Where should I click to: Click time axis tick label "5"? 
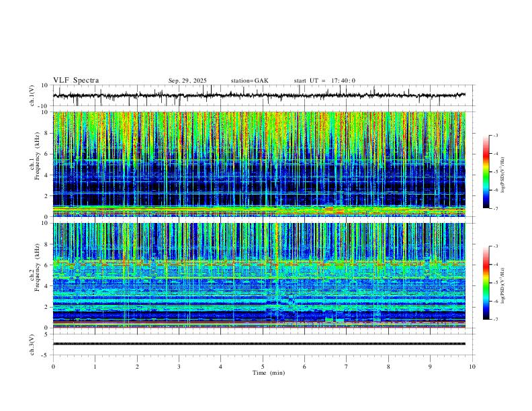(x=263, y=367)
